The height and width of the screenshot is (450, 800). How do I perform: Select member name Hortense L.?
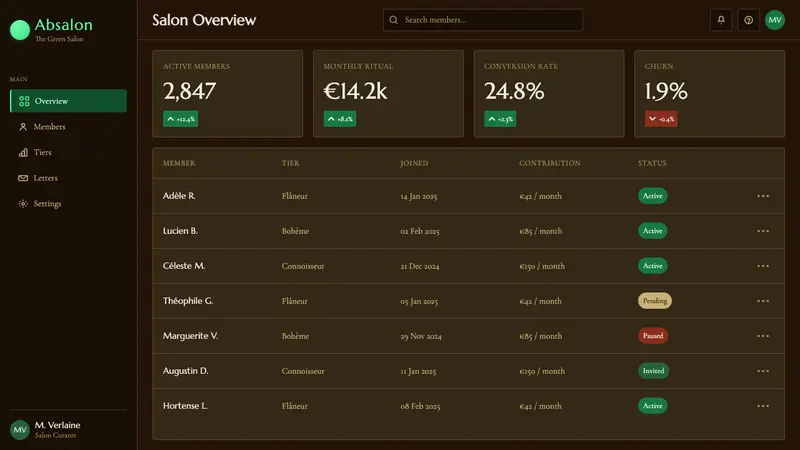tap(185, 406)
